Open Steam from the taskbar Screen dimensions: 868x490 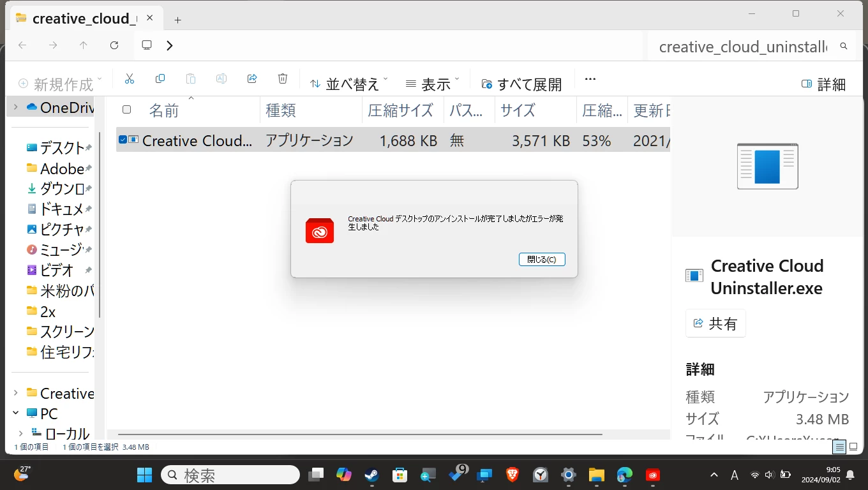point(372,475)
